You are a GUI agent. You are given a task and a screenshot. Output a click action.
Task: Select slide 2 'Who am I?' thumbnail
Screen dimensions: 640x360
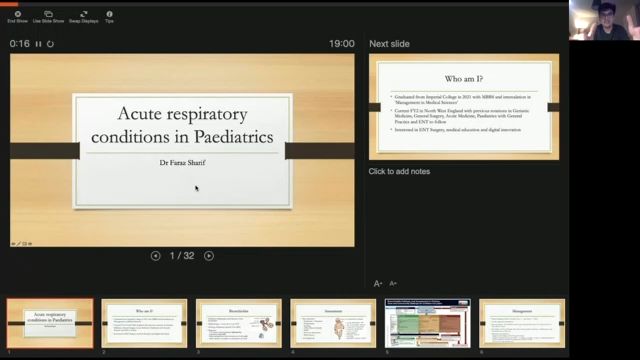click(x=144, y=323)
